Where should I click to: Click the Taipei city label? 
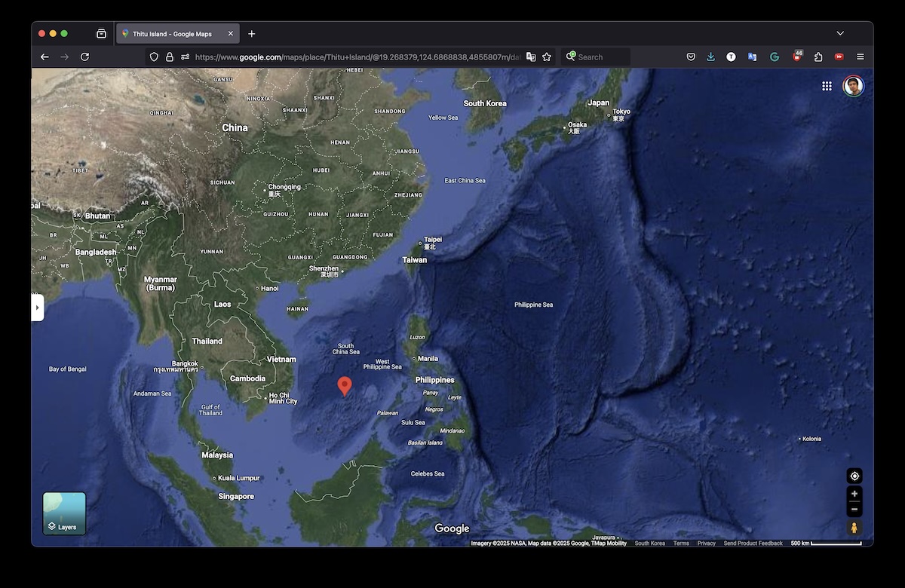[433, 240]
